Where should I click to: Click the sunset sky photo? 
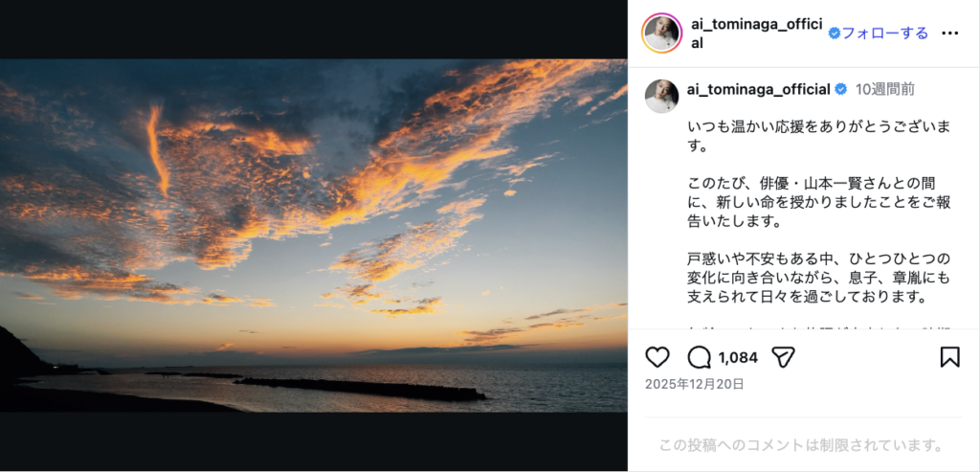pyautogui.click(x=314, y=236)
